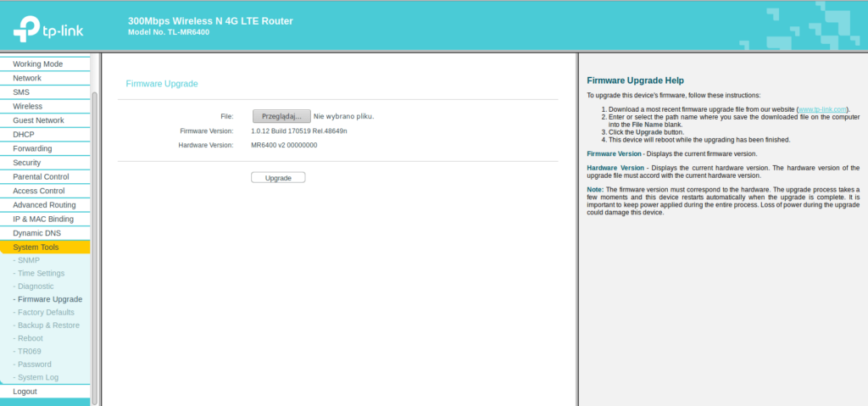Choose the Reboot submenu option

30,338
